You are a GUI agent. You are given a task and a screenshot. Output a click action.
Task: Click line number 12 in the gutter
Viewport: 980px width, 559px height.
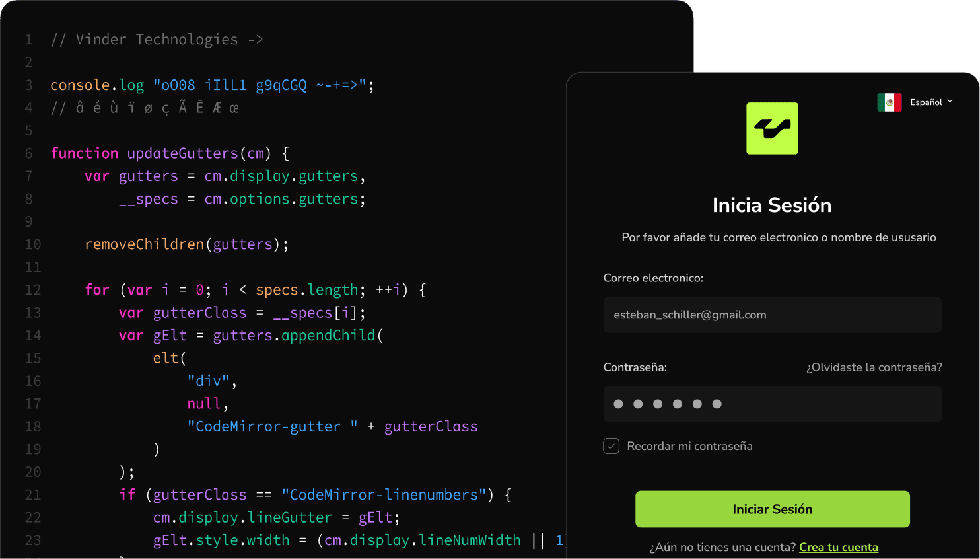click(x=32, y=290)
